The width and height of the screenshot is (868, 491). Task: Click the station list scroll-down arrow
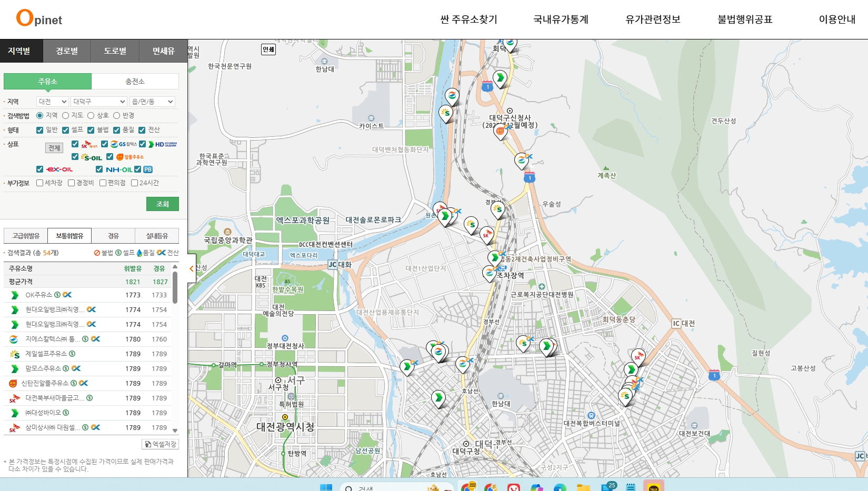tap(175, 430)
